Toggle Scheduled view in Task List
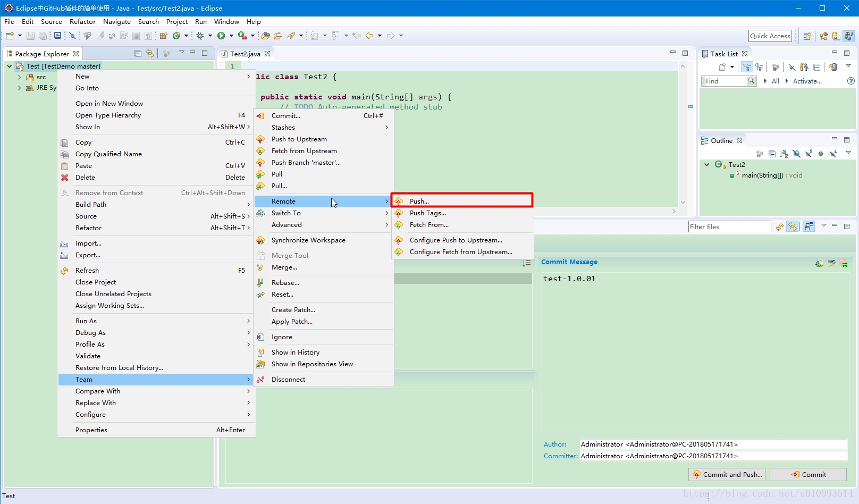The image size is (859, 504). pos(760,67)
